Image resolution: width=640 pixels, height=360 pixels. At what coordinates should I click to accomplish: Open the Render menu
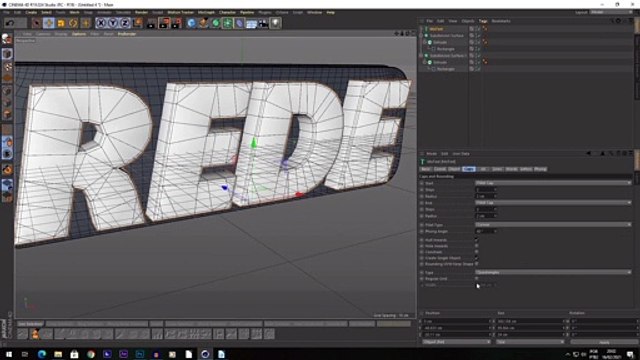point(142,13)
